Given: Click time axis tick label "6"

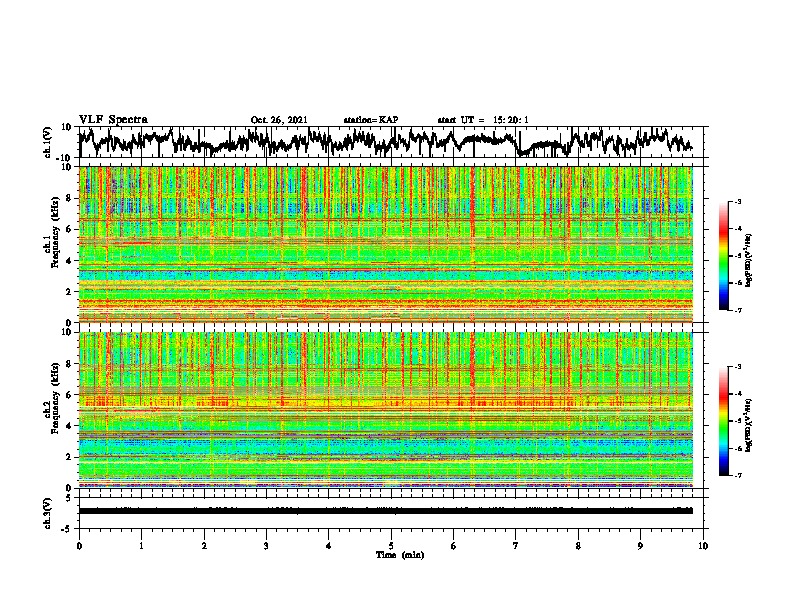Looking at the screenshot, I should [x=454, y=546].
